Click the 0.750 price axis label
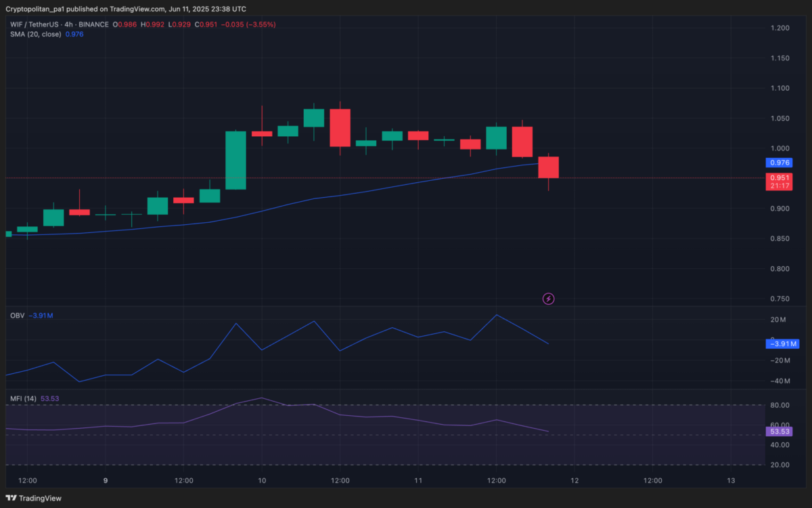Viewport: 812px width, 508px height. (780, 299)
